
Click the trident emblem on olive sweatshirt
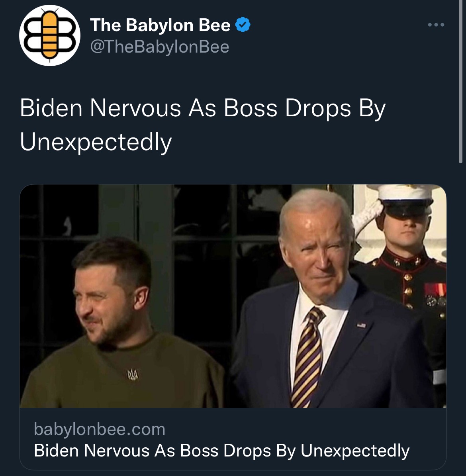(132, 374)
